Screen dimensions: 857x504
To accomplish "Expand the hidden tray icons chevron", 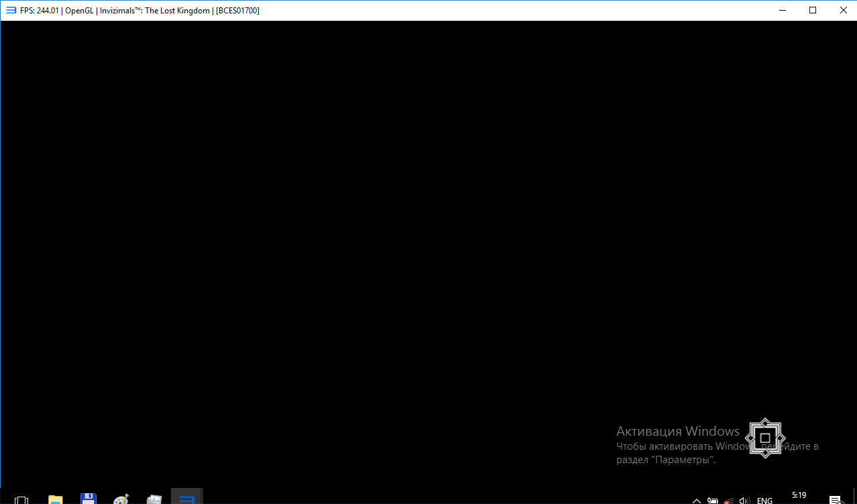I will click(x=697, y=500).
